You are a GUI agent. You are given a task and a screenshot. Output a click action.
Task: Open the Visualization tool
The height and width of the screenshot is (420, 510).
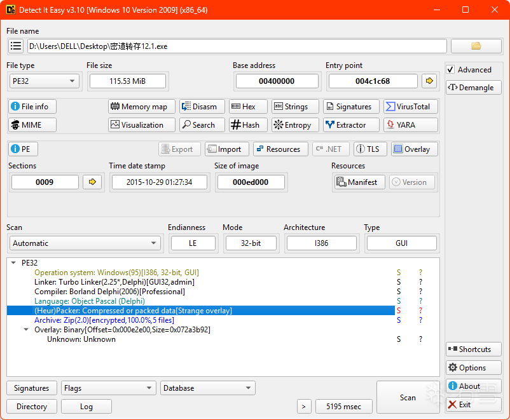(141, 125)
